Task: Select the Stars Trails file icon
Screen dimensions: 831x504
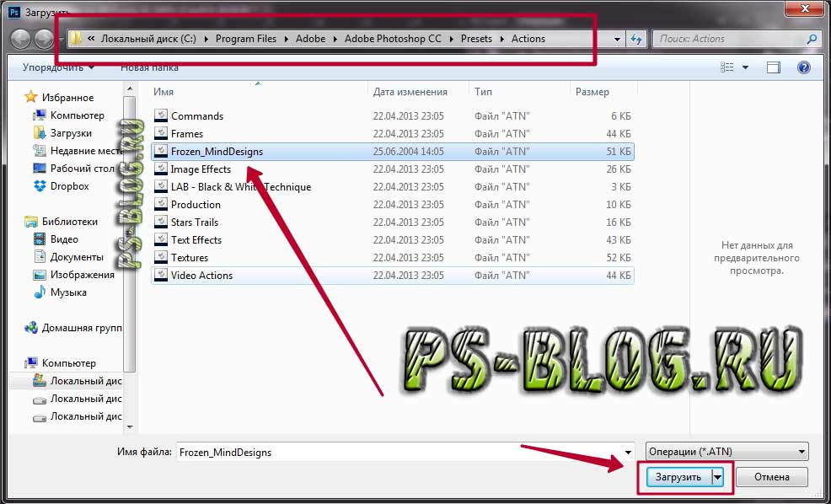Action: pyautogui.click(x=161, y=222)
